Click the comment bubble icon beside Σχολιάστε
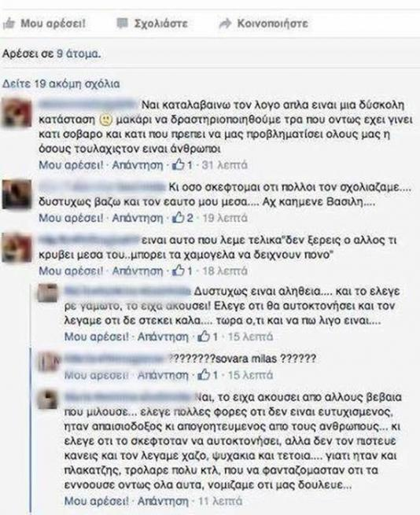This screenshot has height=515, width=420. click(x=123, y=24)
